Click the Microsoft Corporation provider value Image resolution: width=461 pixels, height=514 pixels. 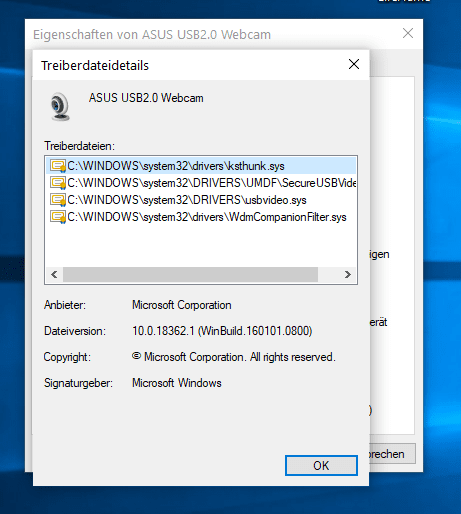182,305
